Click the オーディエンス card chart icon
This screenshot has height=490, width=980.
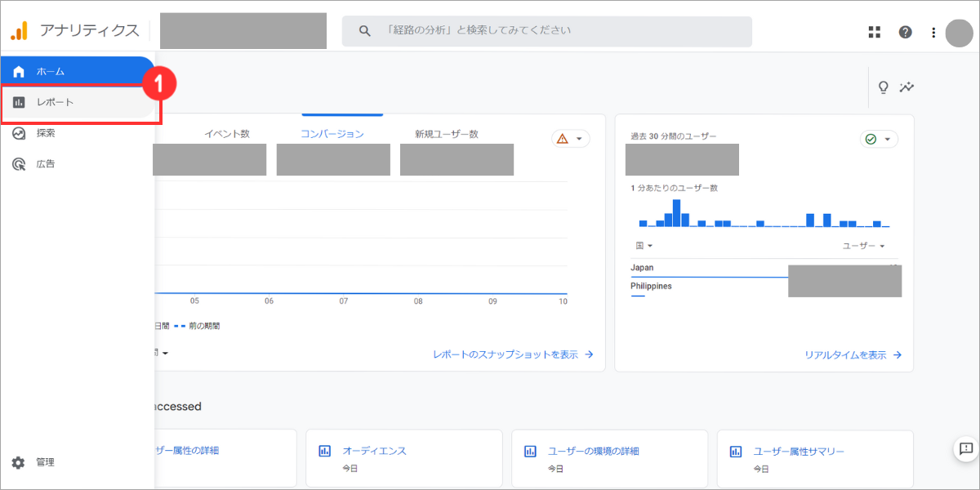(325, 451)
